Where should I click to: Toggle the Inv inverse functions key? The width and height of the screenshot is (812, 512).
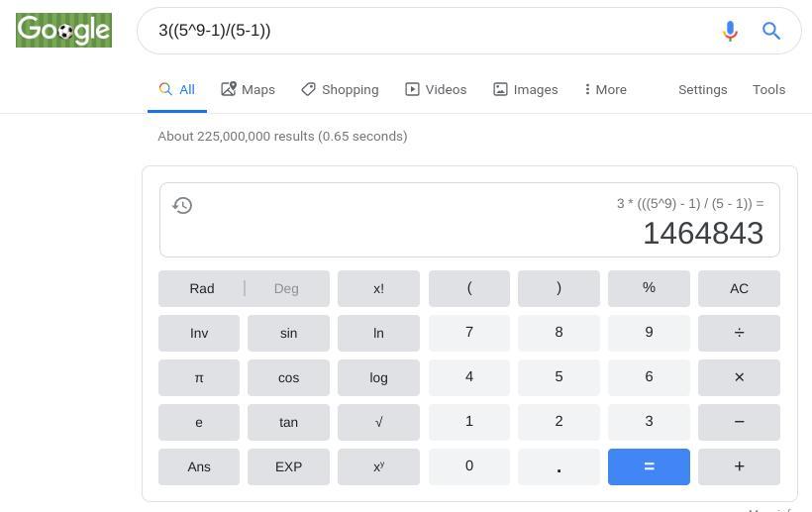click(x=199, y=333)
